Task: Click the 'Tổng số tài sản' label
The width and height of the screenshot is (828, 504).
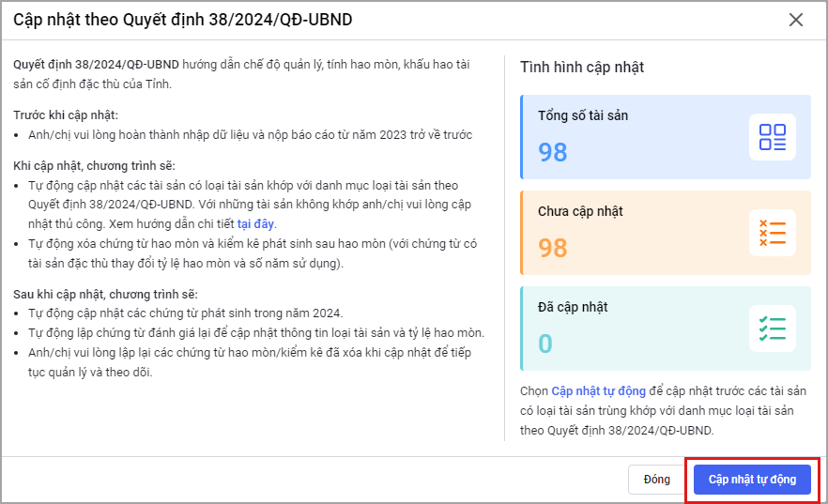Action: tap(583, 115)
